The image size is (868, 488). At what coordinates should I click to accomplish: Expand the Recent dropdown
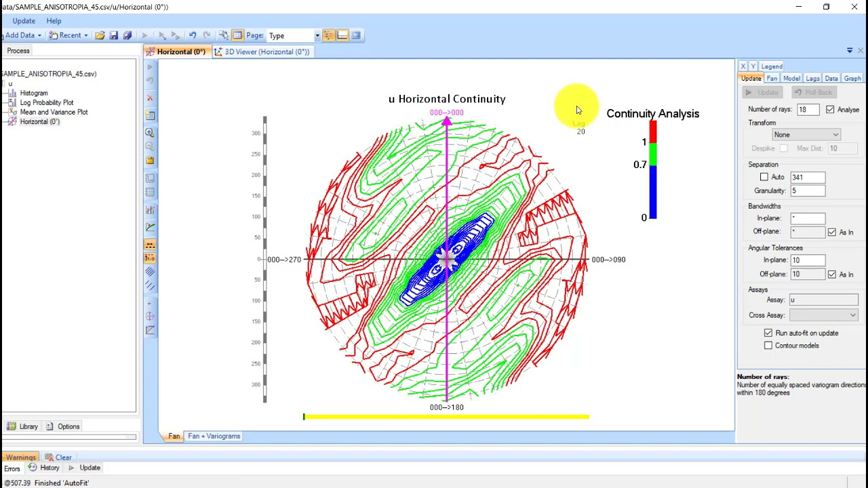pyautogui.click(x=85, y=35)
